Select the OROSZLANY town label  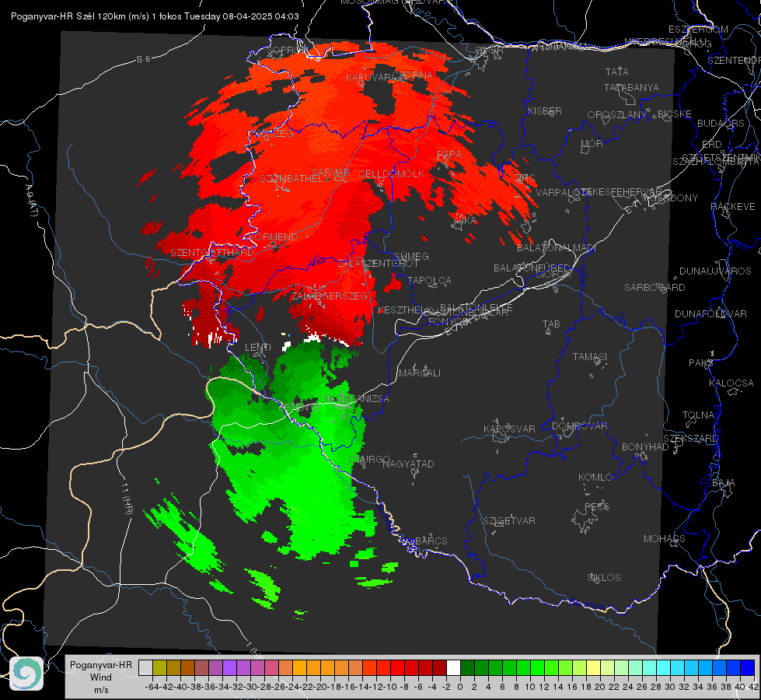(x=617, y=115)
